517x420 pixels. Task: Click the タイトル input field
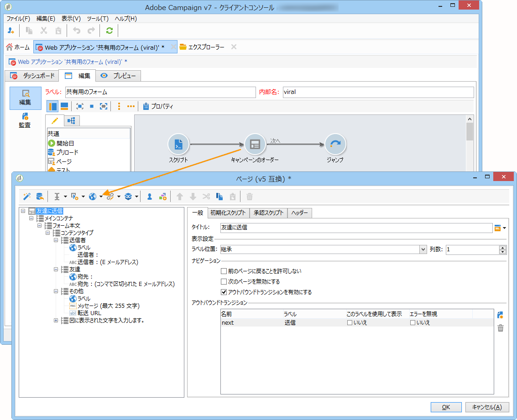(356, 228)
